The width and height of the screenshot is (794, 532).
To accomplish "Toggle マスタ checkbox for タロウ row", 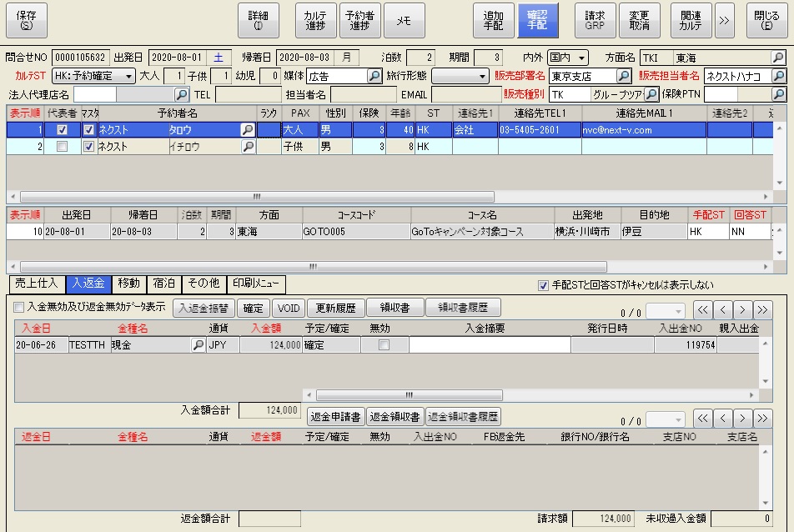I will (x=88, y=129).
